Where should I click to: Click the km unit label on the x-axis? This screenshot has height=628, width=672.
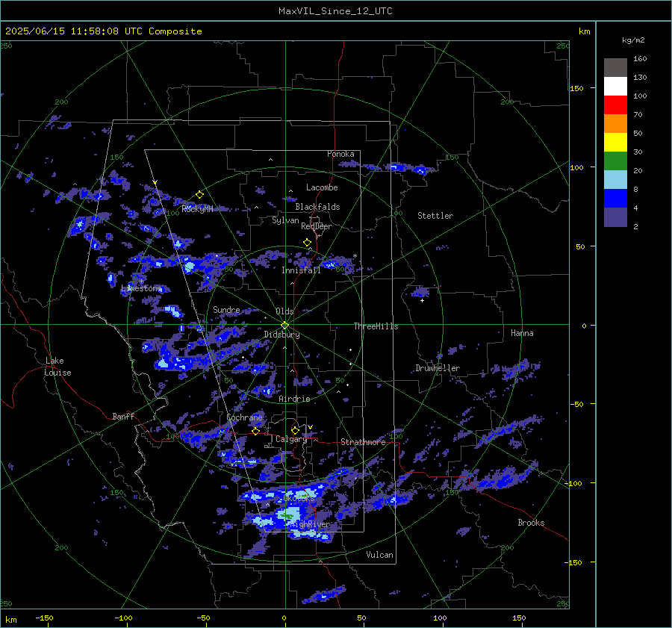[10, 620]
